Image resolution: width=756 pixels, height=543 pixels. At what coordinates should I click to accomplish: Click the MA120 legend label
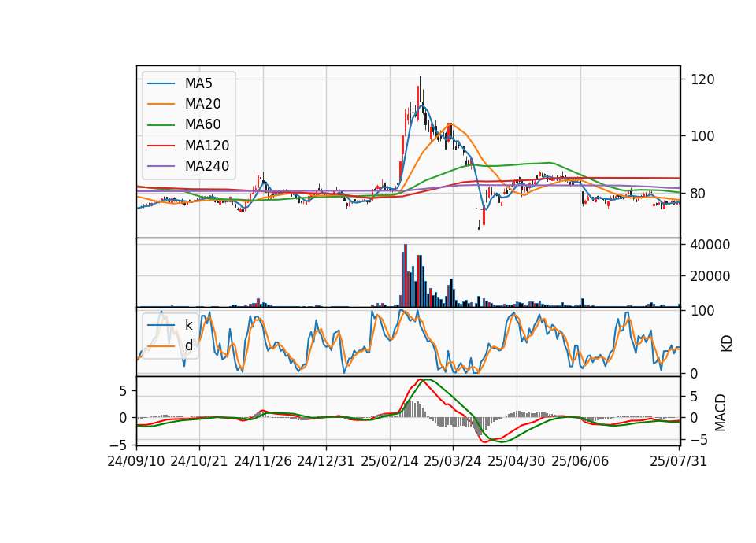click(x=207, y=146)
